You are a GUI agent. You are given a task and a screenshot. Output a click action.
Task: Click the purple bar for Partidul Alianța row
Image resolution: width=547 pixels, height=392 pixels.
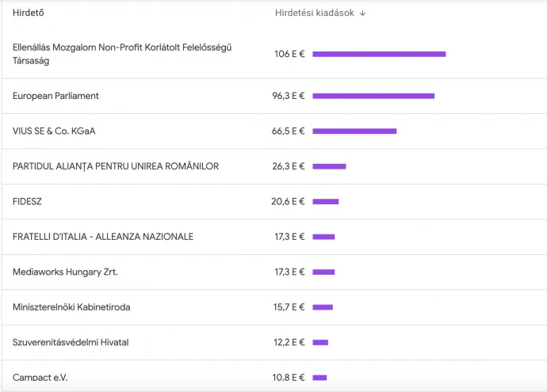tap(329, 166)
